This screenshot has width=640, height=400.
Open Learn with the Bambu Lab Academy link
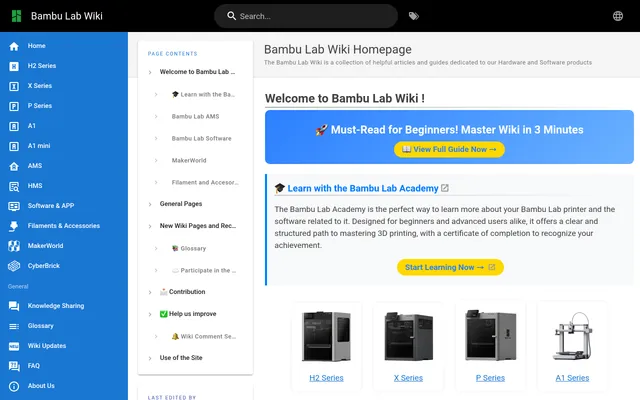(x=363, y=188)
